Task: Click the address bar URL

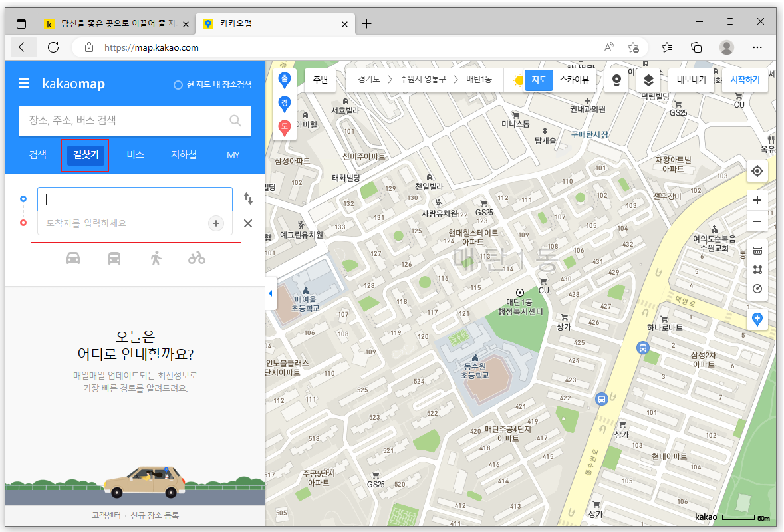Action: pyautogui.click(x=152, y=47)
